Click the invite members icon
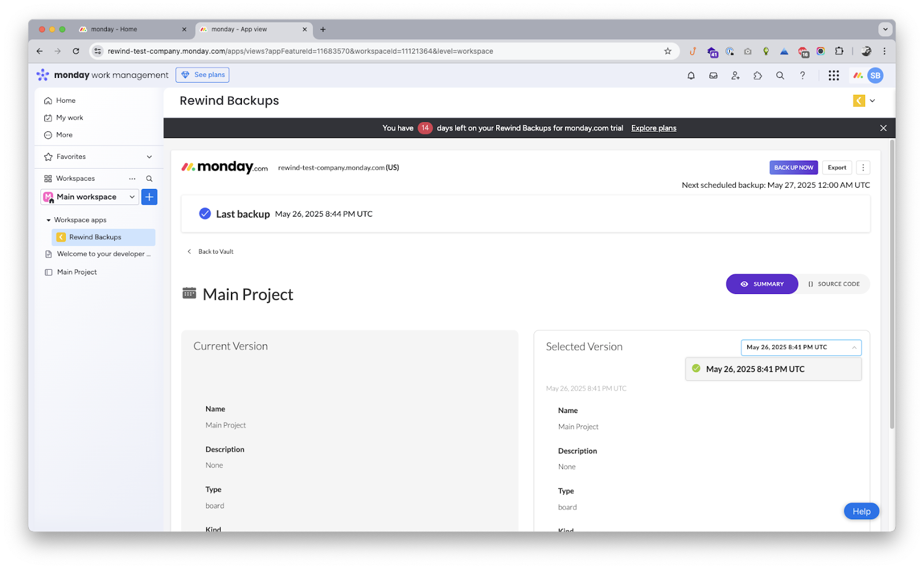The width and height of the screenshot is (924, 569). click(735, 76)
